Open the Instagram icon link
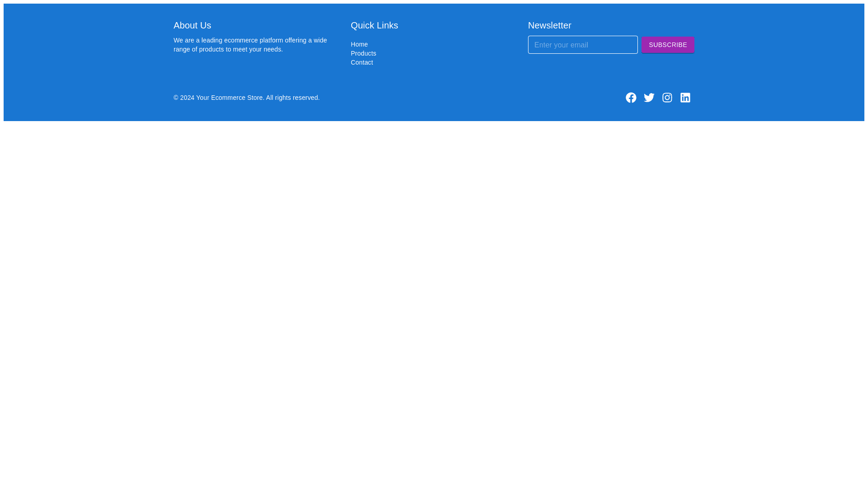The height and width of the screenshot is (488, 868). click(x=667, y=98)
